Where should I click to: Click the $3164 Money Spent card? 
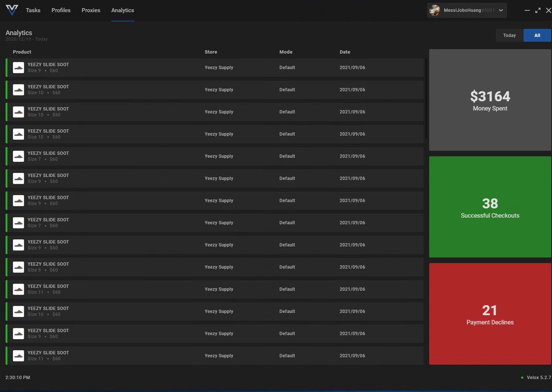click(490, 100)
